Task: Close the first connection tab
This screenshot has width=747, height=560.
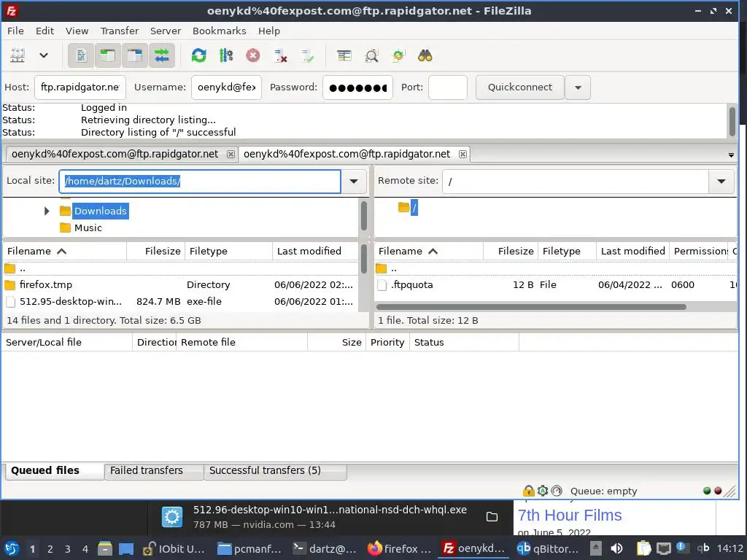Action: pos(231,154)
